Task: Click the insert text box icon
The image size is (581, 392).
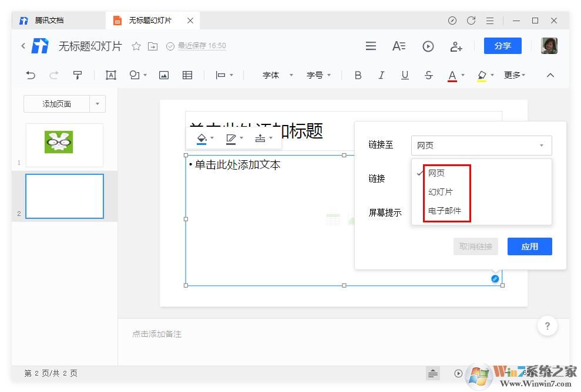Action: pos(111,75)
